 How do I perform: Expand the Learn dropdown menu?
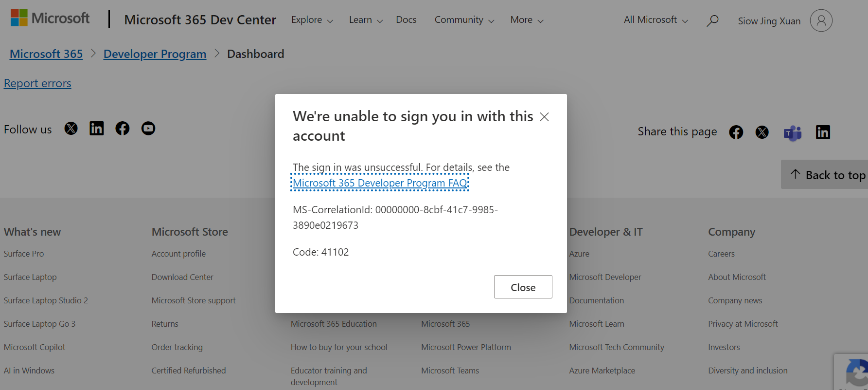(366, 20)
